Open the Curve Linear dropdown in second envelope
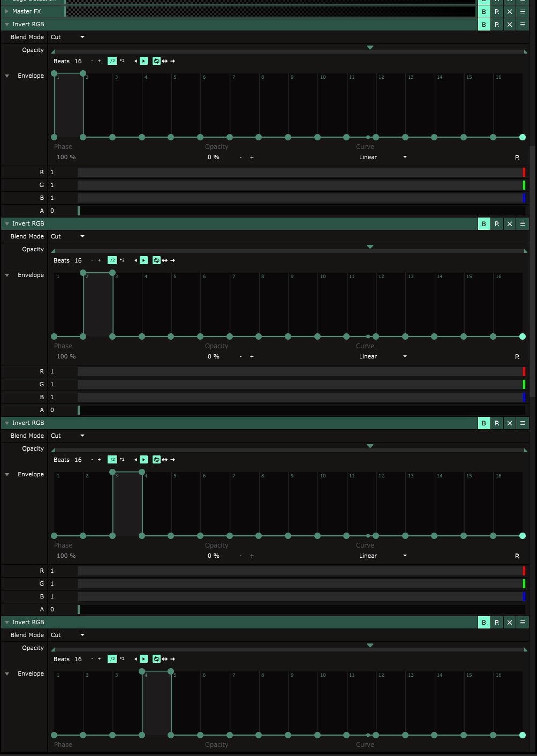Screen dimensions: 537x756 382,356
